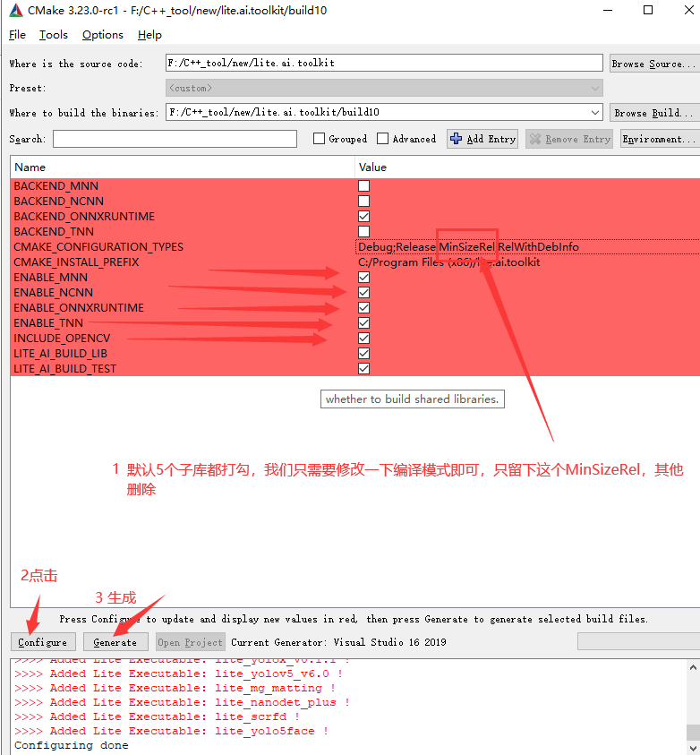The height and width of the screenshot is (755, 700).
Task: Click Browse Source button
Action: (654, 64)
